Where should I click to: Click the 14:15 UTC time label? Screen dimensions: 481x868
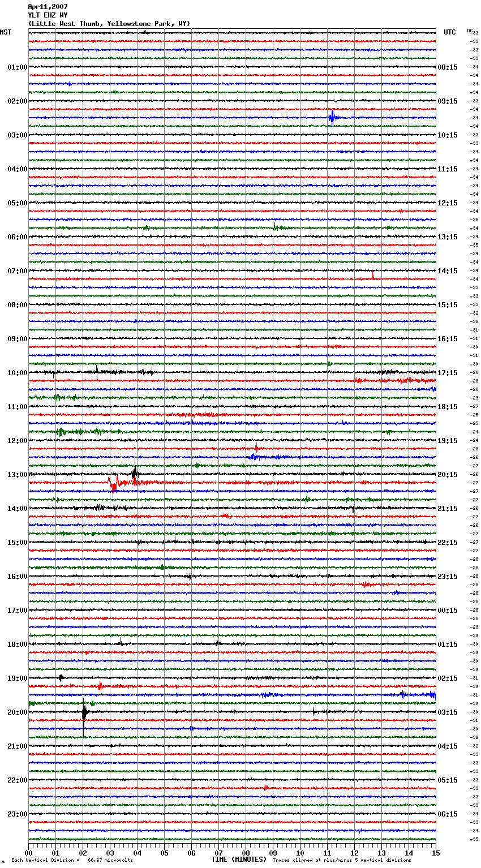pos(448,271)
